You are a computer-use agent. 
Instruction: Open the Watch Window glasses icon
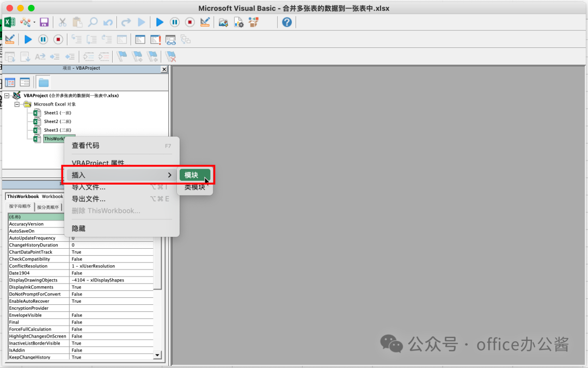[x=170, y=40]
